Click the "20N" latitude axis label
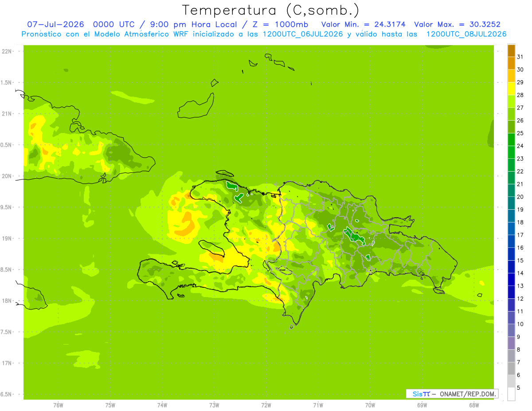 [x=7, y=176]
